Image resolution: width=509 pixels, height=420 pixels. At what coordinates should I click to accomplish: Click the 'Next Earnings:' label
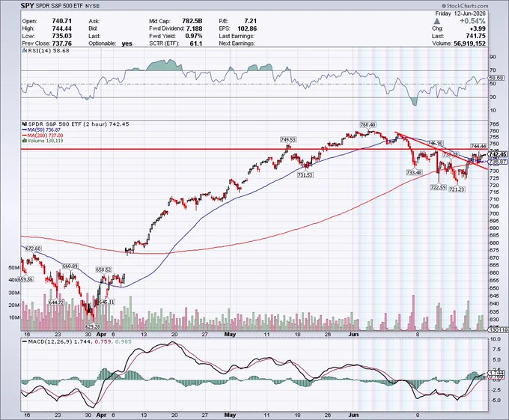click(x=237, y=43)
